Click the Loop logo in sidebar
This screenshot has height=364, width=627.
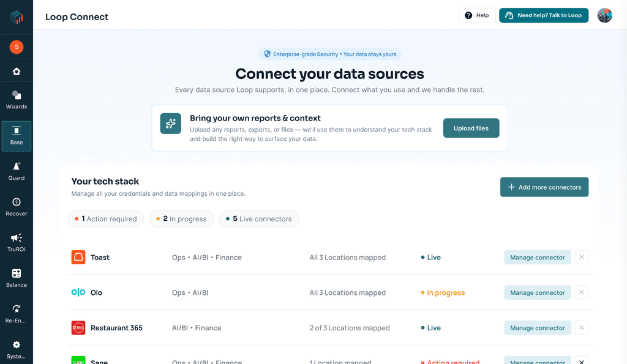[17, 17]
